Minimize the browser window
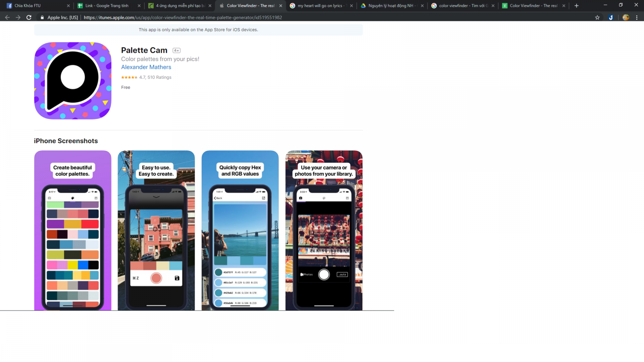Screen dimensions: 644x362 tap(605, 5)
